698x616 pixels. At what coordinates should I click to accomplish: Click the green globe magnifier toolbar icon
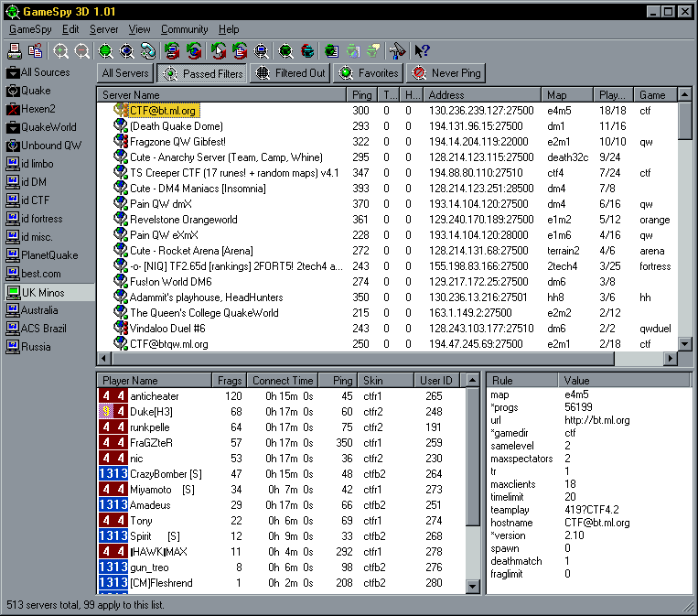point(105,51)
